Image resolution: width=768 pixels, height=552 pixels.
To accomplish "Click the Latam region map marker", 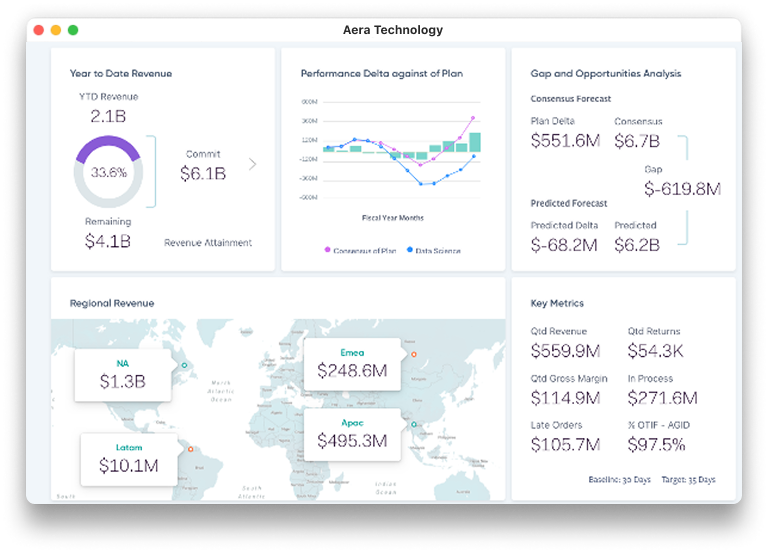I will [x=190, y=449].
